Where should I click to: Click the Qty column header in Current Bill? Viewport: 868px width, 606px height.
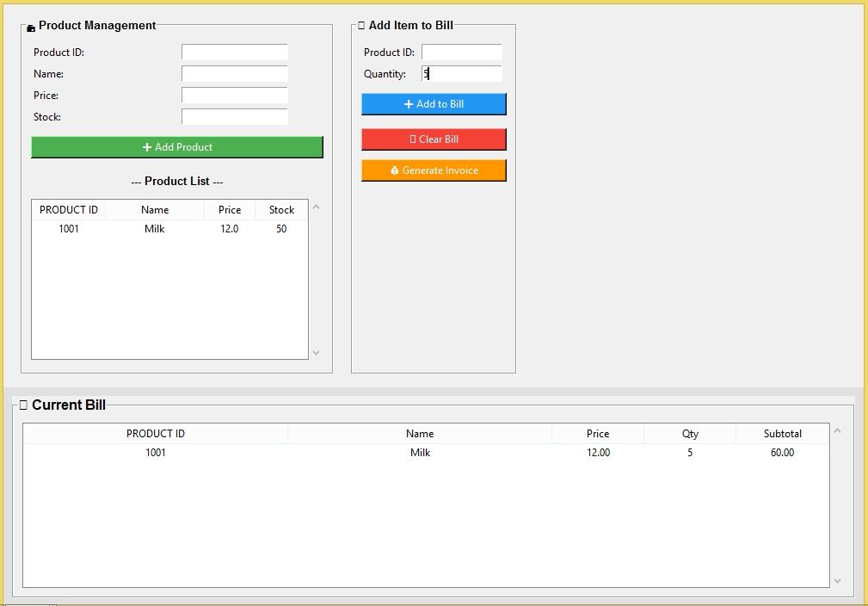(x=690, y=434)
